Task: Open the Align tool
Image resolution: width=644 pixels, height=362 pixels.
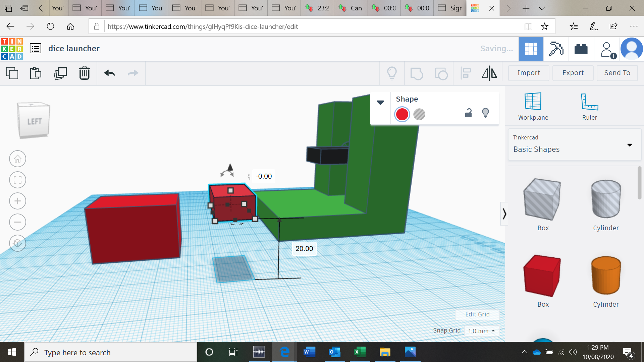Action: pos(466,73)
